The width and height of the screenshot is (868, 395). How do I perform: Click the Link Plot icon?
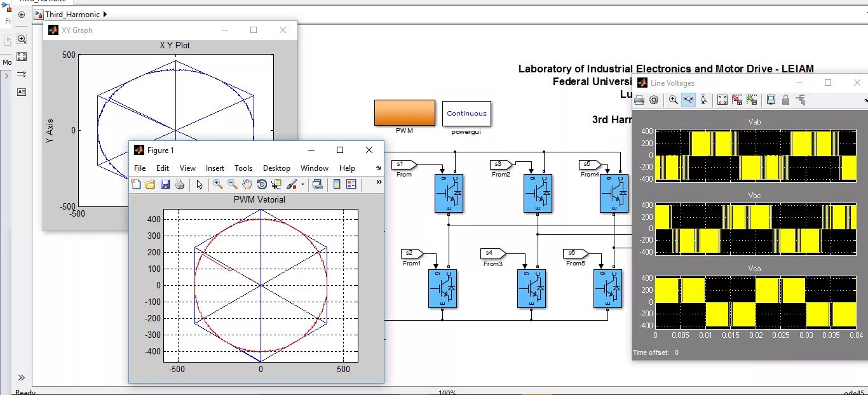click(317, 184)
